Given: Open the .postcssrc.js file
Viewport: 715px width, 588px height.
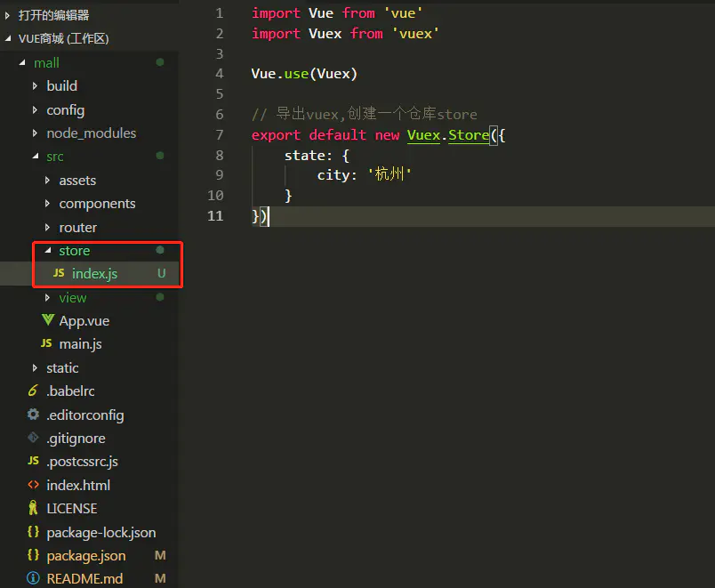Looking at the screenshot, I should click(x=82, y=461).
